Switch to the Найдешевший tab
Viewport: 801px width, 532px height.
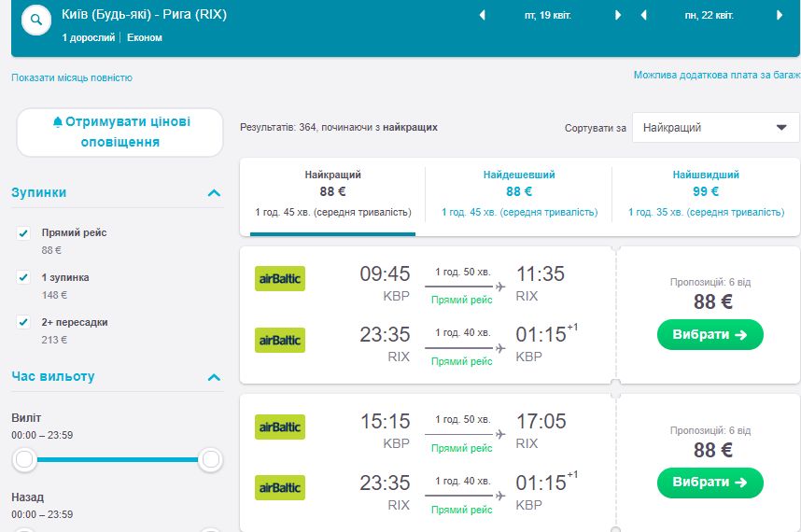519,193
